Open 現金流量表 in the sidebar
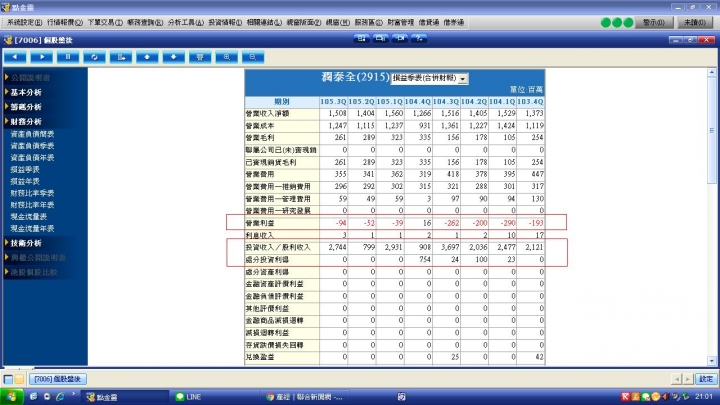 [28, 217]
